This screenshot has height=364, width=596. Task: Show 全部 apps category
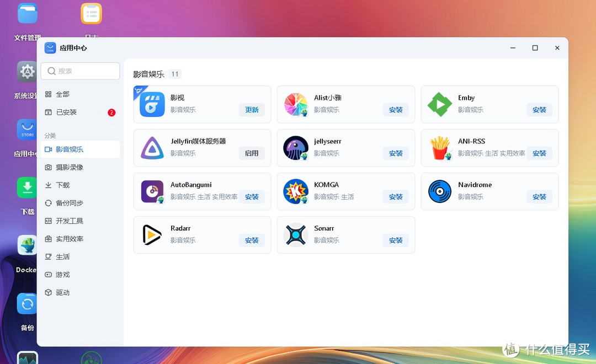tap(80, 94)
